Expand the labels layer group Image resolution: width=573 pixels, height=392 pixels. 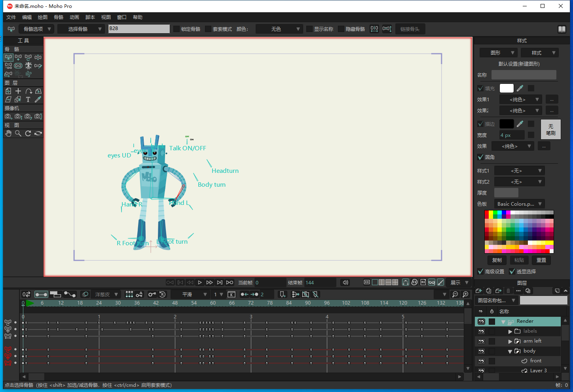coord(510,331)
